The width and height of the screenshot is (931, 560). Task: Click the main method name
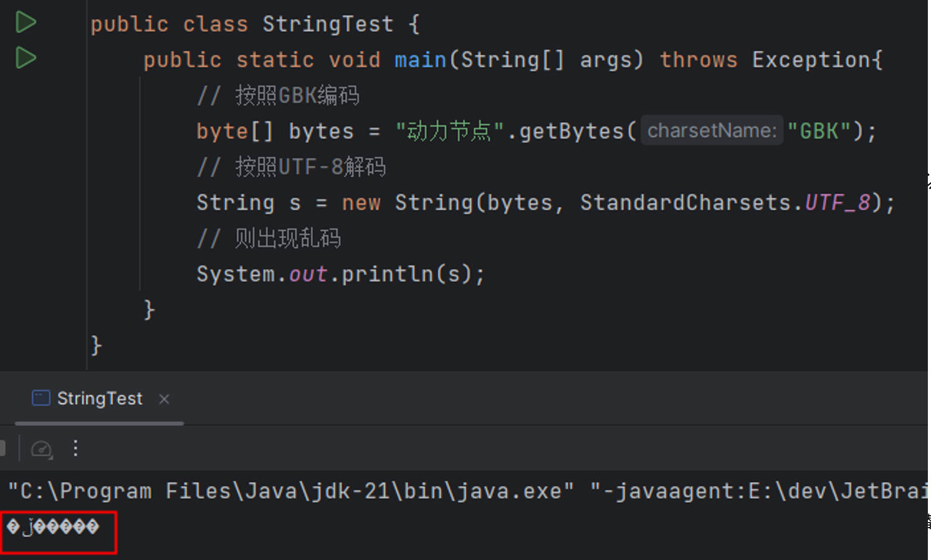pos(420,60)
